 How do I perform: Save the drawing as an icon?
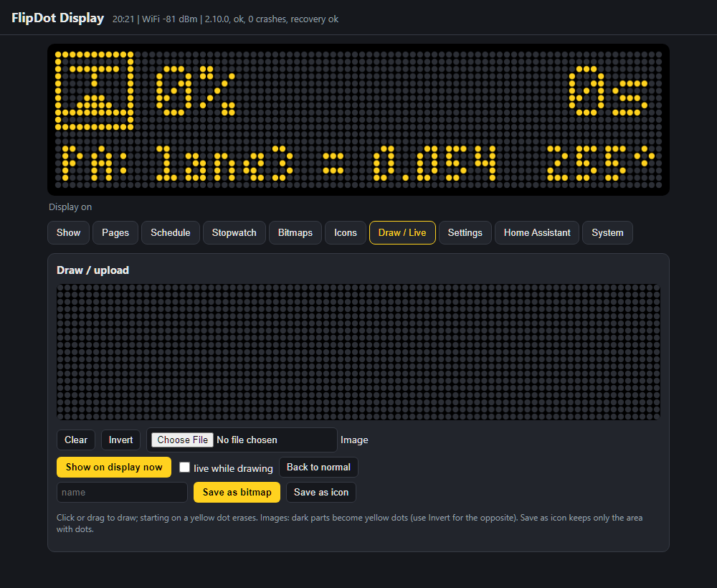[321, 493]
